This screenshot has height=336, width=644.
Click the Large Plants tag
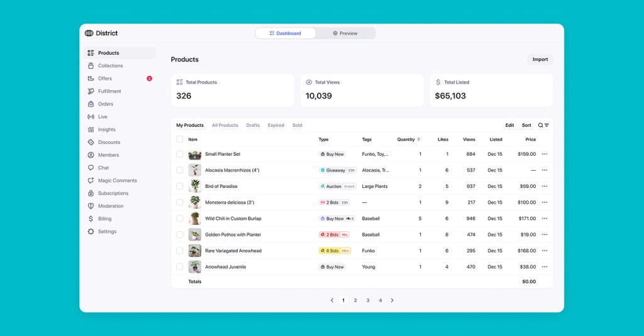[x=375, y=187]
